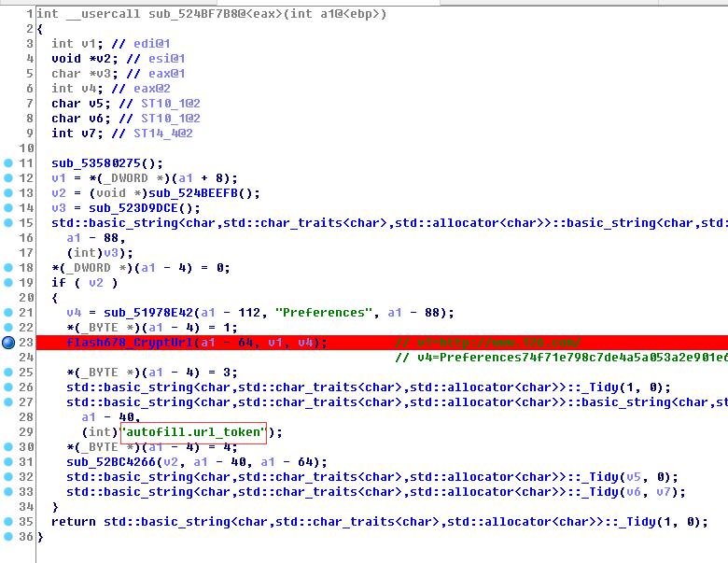The width and height of the screenshot is (728, 563).
Task: Click the "if ( v2 )" condition
Action: coord(85,282)
